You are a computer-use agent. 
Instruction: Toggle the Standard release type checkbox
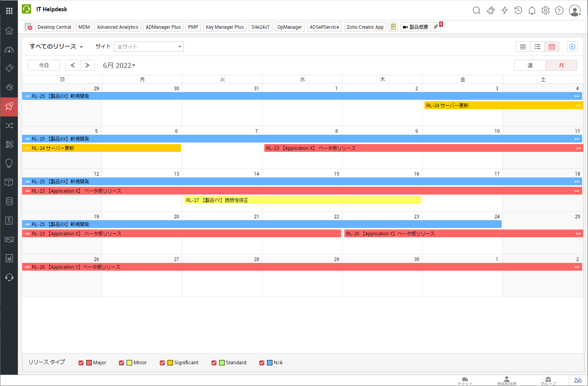(214, 363)
